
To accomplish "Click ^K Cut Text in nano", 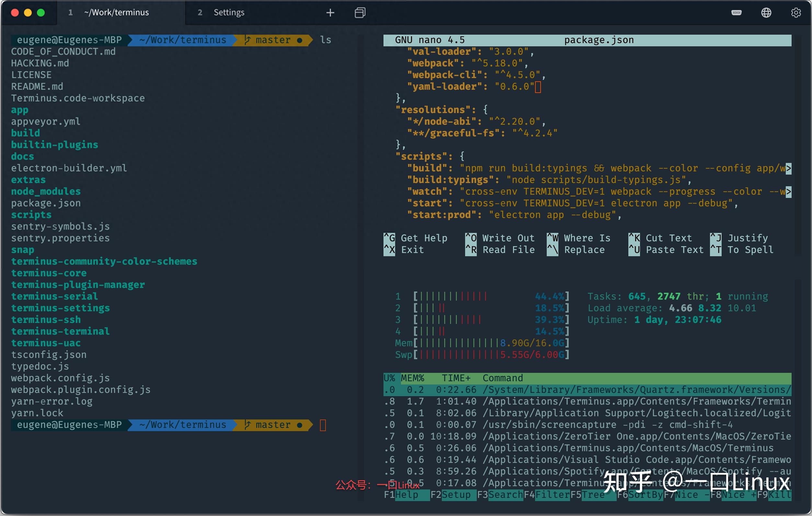I will (660, 238).
